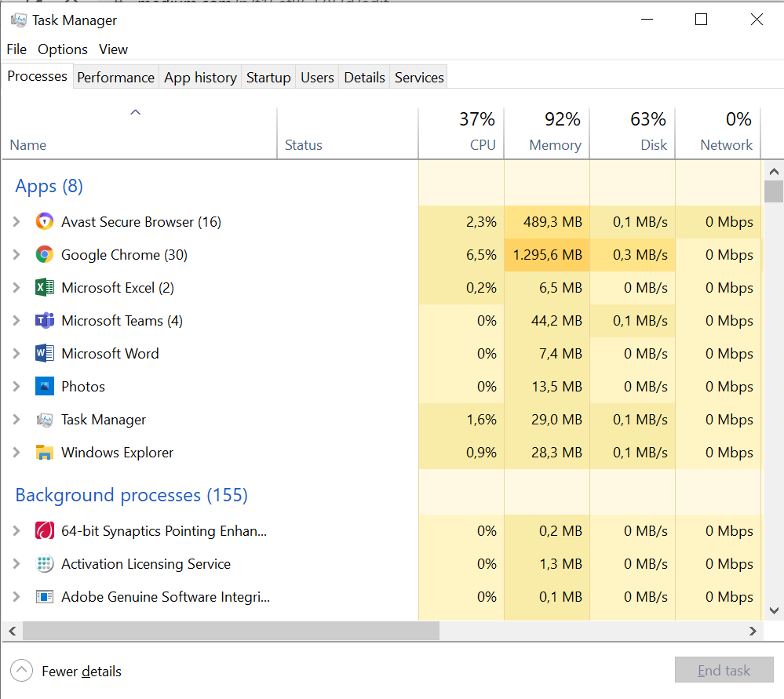This screenshot has height=699, width=784.
Task: Go to the Services tab
Action: tap(419, 78)
